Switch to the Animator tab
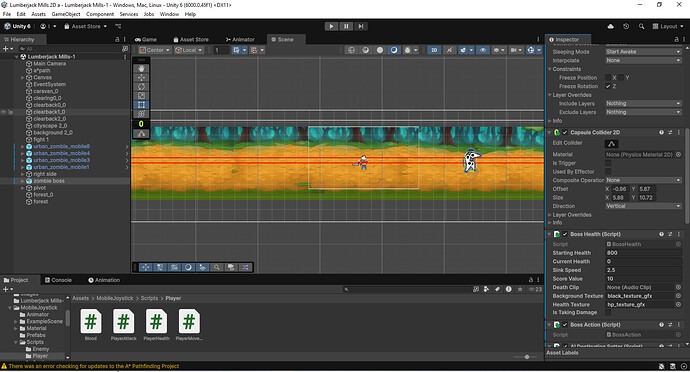This screenshot has height=372, width=690. pos(240,40)
